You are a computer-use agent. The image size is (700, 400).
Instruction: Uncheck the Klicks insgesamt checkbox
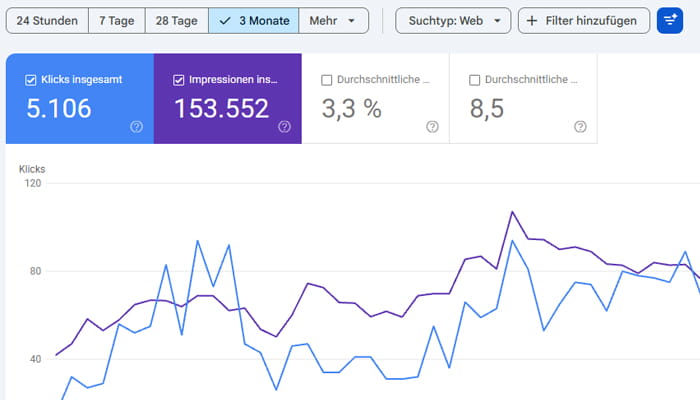[31, 80]
